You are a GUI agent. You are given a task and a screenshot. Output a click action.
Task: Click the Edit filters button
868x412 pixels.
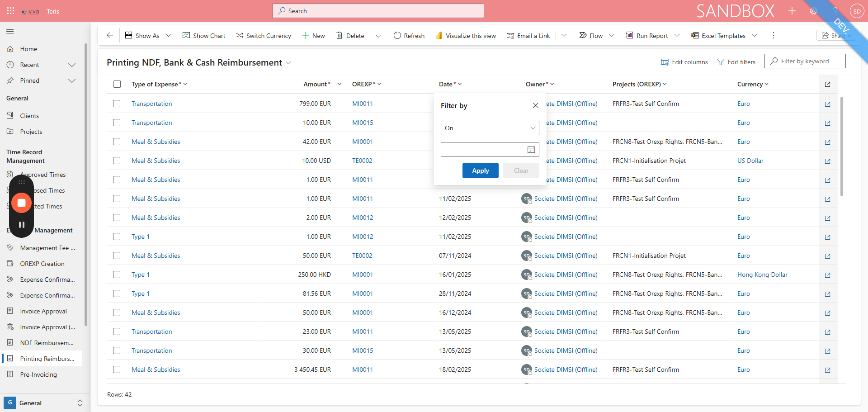(736, 62)
